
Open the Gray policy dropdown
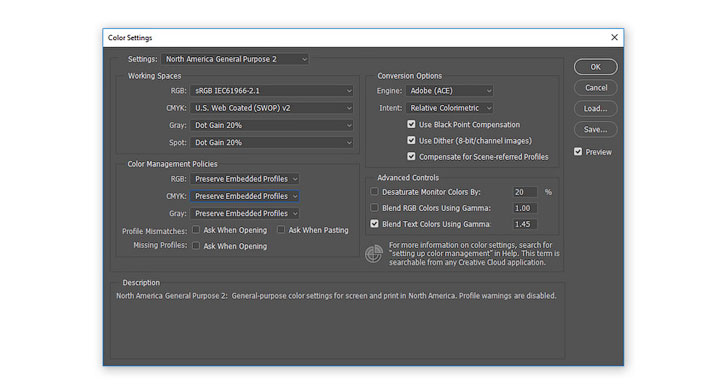click(245, 214)
